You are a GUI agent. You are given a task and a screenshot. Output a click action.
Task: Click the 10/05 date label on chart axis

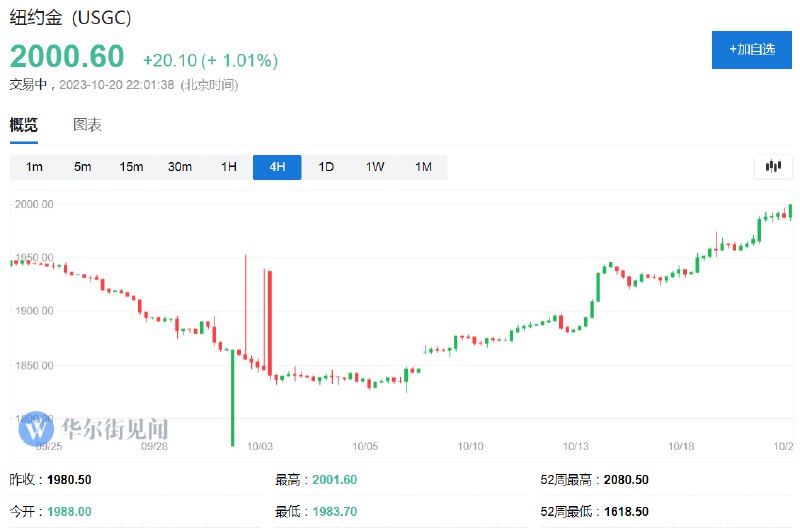tap(365, 446)
